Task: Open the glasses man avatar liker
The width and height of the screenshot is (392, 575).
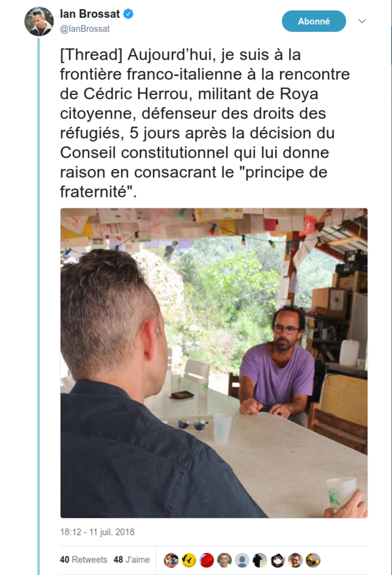Action: (295, 560)
